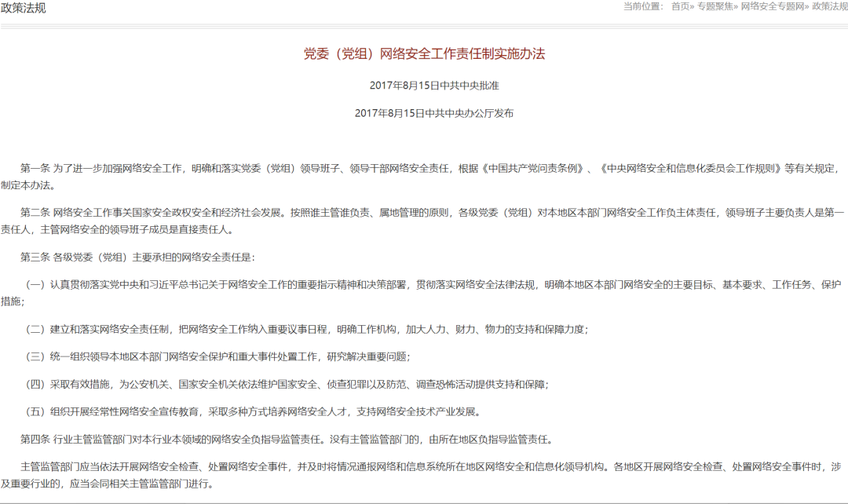Select item （二）建立和落实网络安全责任制
848x504 pixels.
[x=306, y=330]
